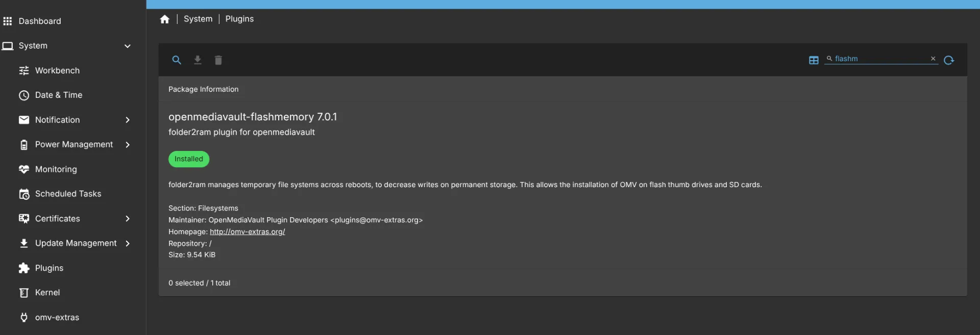Click the uninstall trash icon
The width and height of the screenshot is (980, 335).
[x=218, y=60]
